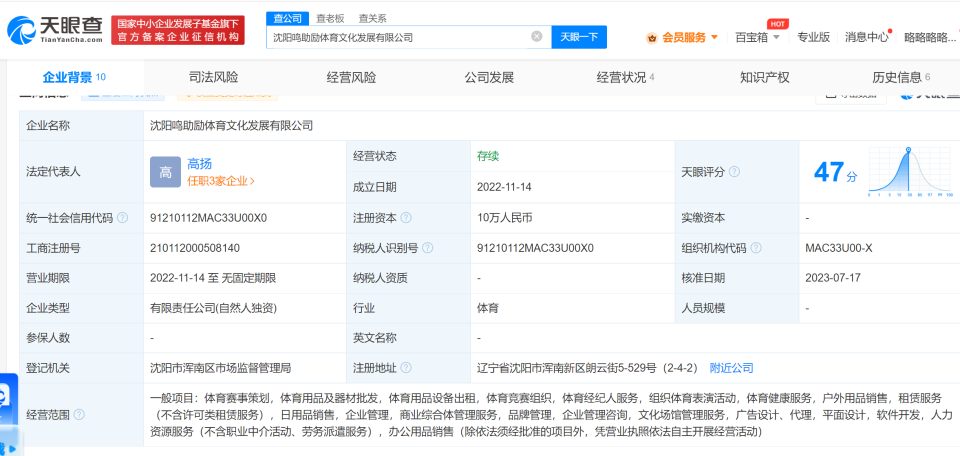Open the 附近公司 link
Image resolution: width=960 pixels, height=456 pixels.
pos(731,368)
